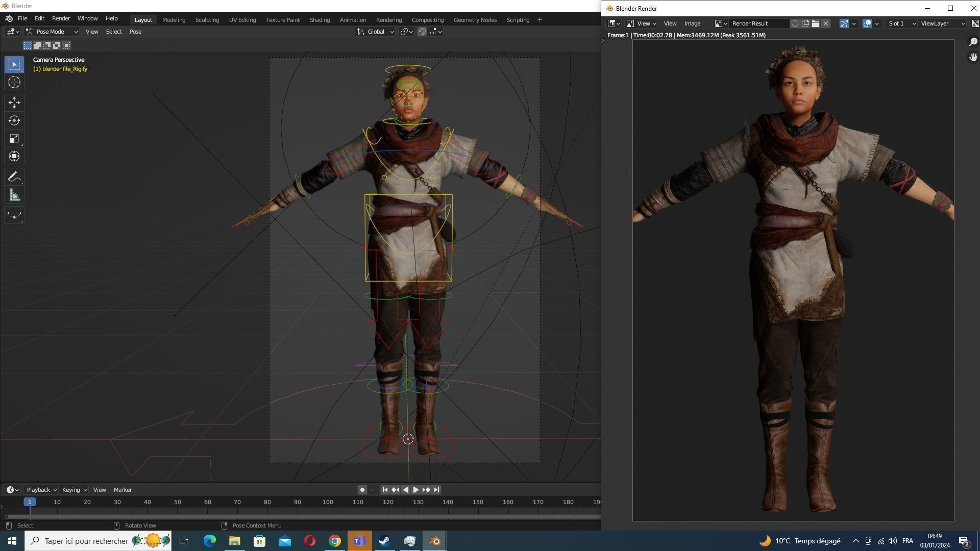Open the Pose Mode dropdown
Viewport: 980px width, 551px height.
tap(52, 32)
